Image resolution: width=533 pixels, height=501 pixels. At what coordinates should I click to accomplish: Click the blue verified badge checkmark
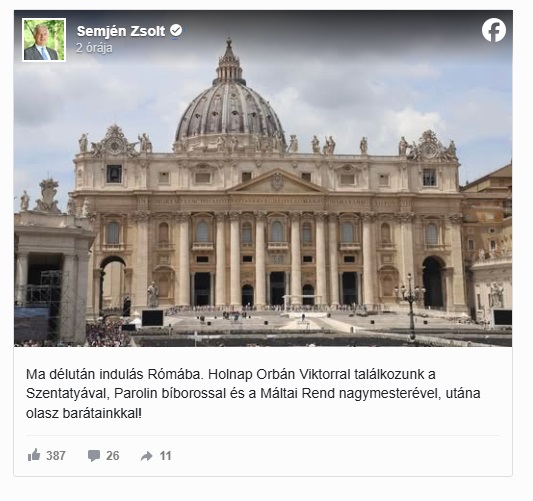click(x=176, y=31)
